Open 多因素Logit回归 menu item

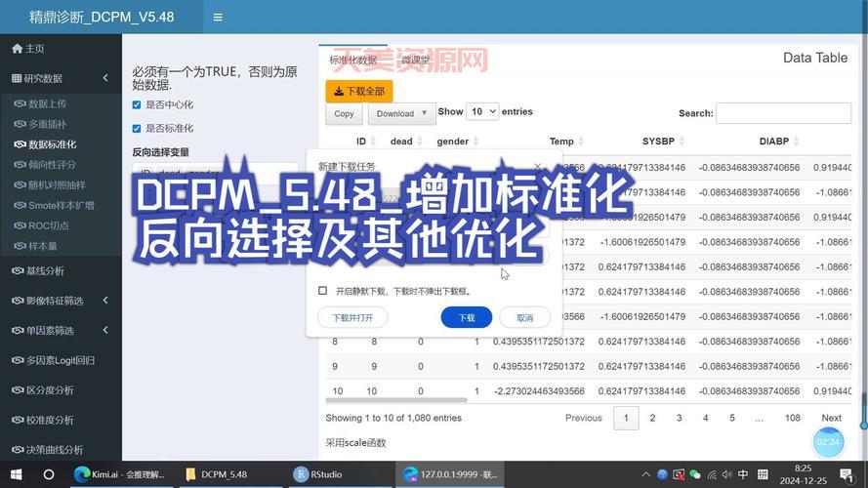point(54,360)
